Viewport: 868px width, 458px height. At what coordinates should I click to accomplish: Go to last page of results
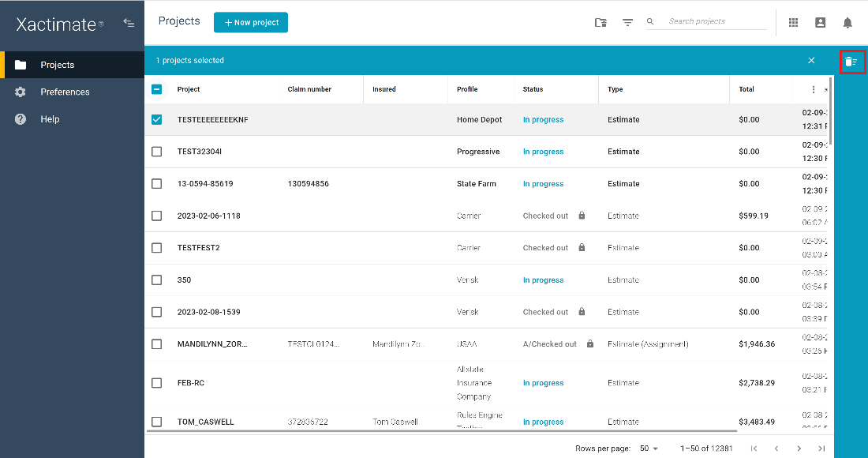tap(821, 449)
